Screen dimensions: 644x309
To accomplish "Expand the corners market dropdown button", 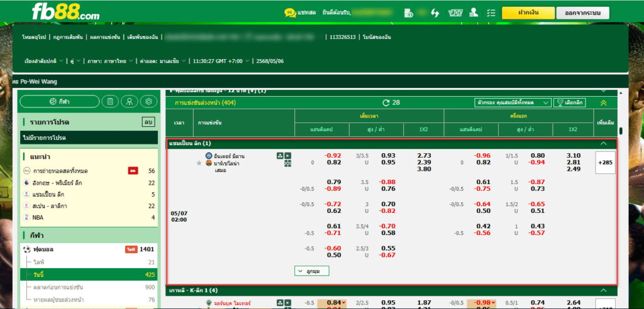I will coord(312,271).
